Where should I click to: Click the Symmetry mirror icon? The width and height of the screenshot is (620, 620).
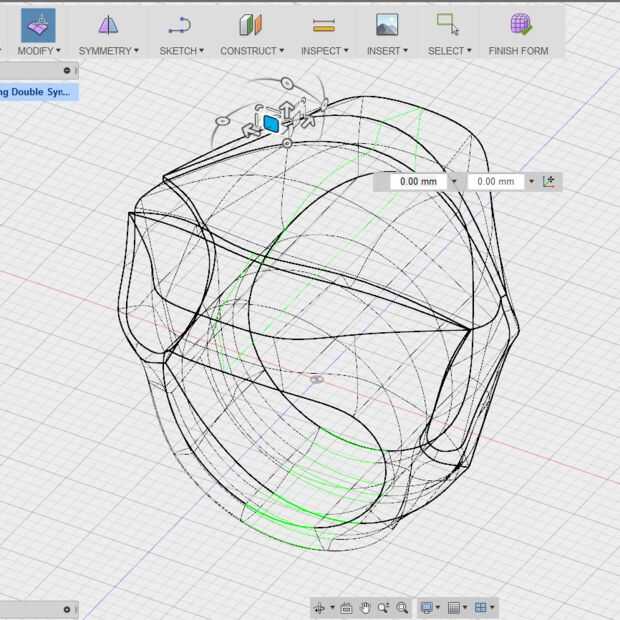click(x=108, y=25)
